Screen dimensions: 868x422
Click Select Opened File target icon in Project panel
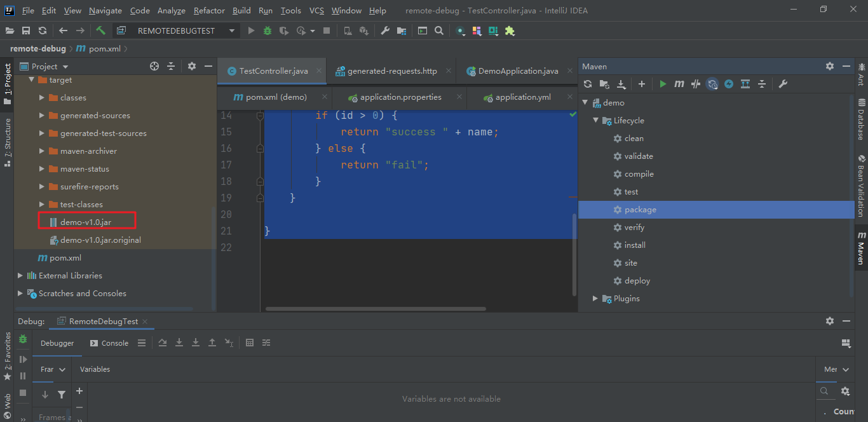(x=154, y=66)
